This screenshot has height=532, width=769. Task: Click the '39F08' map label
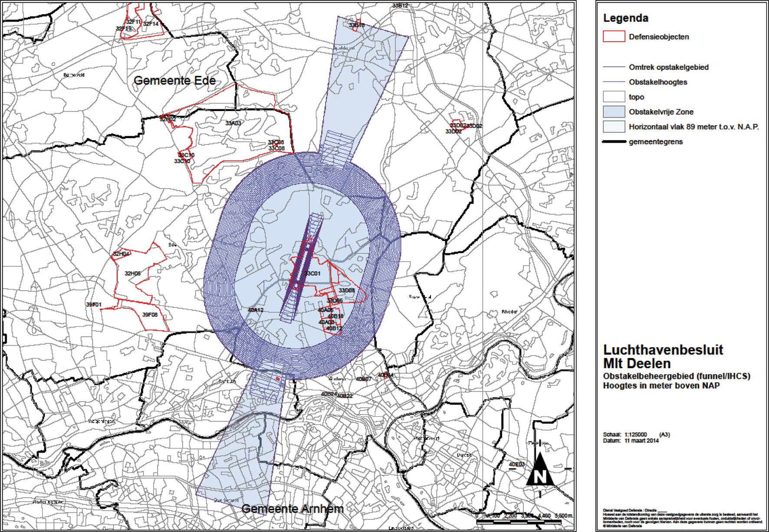tap(150, 315)
